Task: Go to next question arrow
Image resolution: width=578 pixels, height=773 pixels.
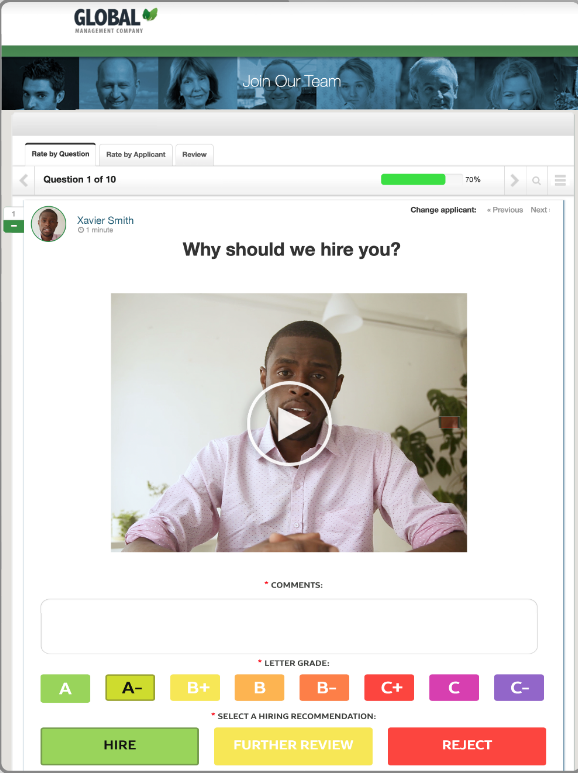Action: point(515,180)
